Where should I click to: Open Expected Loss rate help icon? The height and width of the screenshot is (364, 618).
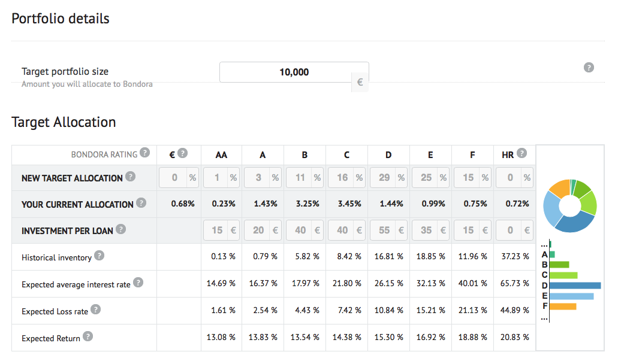coord(95,310)
